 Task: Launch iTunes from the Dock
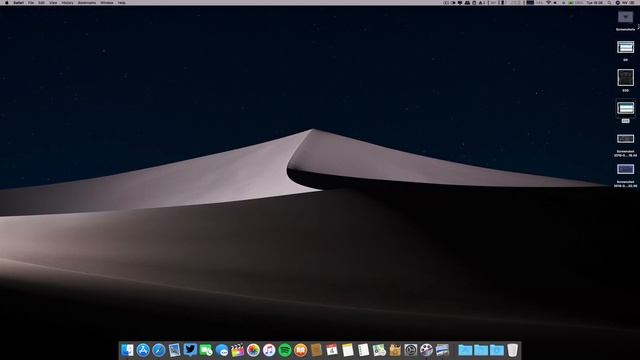[x=269, y=350]
